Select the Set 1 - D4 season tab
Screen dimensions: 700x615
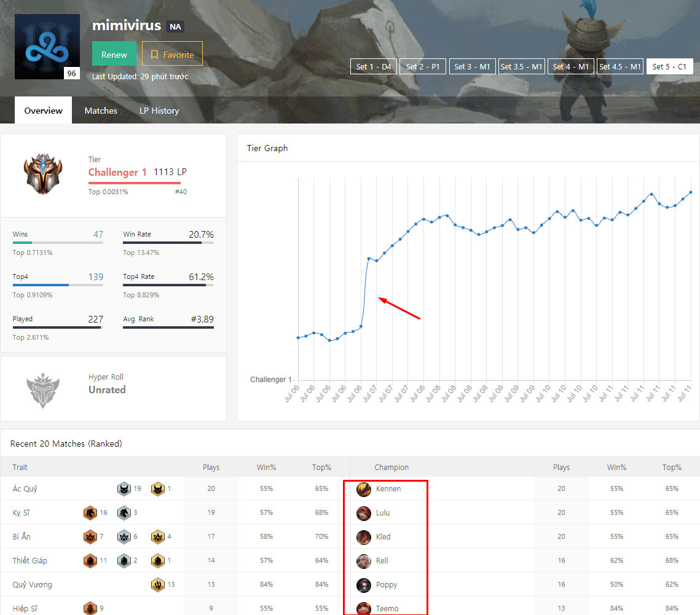[374, 66]
